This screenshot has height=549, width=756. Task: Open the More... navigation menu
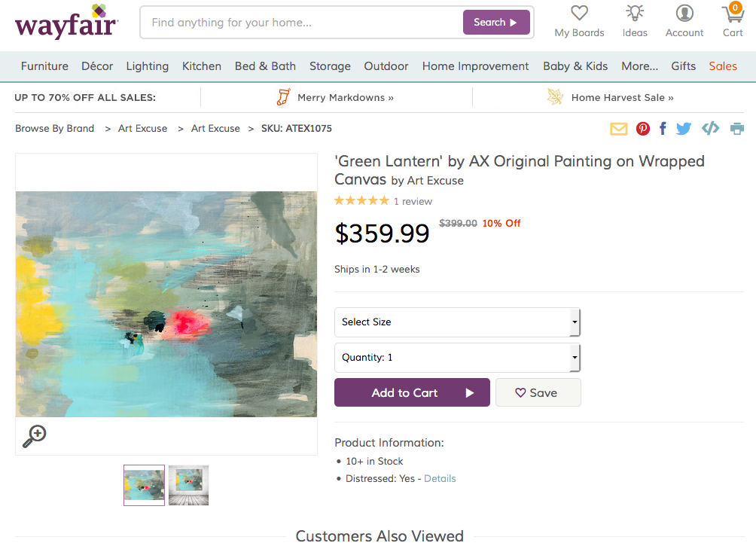pyautogui.click(x=639, y=66)
